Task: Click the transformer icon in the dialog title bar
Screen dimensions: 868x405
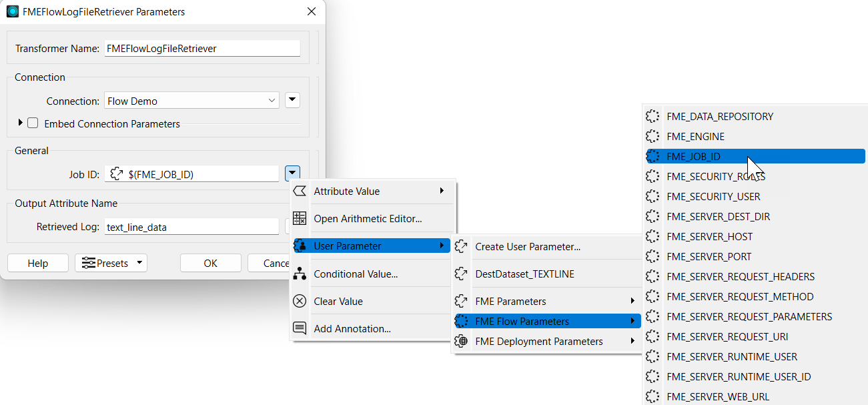Action: click(11, 11)
